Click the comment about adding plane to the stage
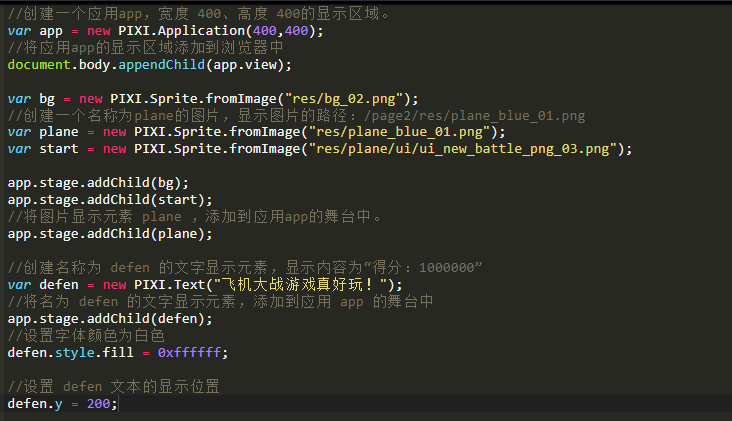The height and width of the screenshot is (421, 732). pyautogui.click(x=195, y=217)
